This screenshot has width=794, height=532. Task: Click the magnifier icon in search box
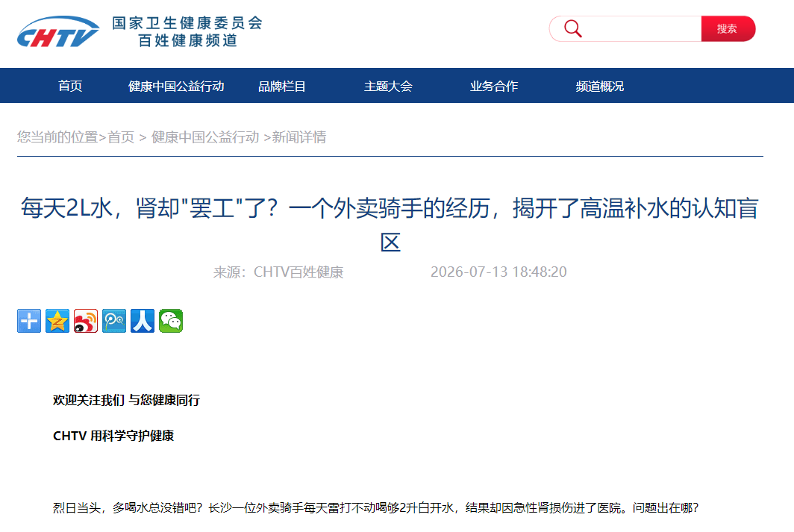pos(572,29)
